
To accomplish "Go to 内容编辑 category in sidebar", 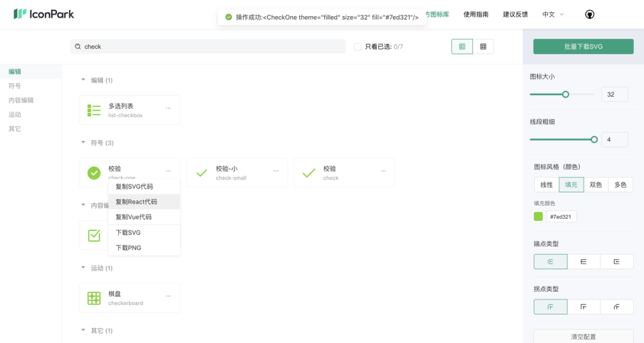I will [21, 100].
